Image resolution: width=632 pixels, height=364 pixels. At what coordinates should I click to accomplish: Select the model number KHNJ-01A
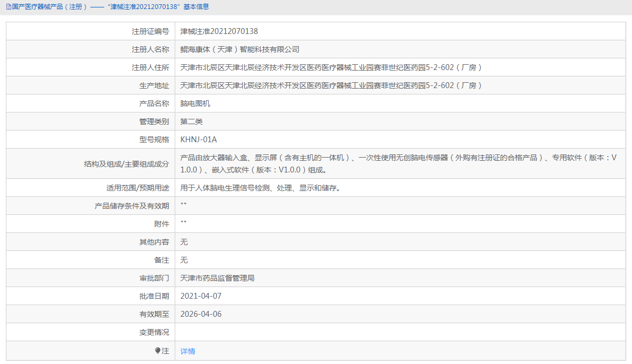click(x=199, y=139)
